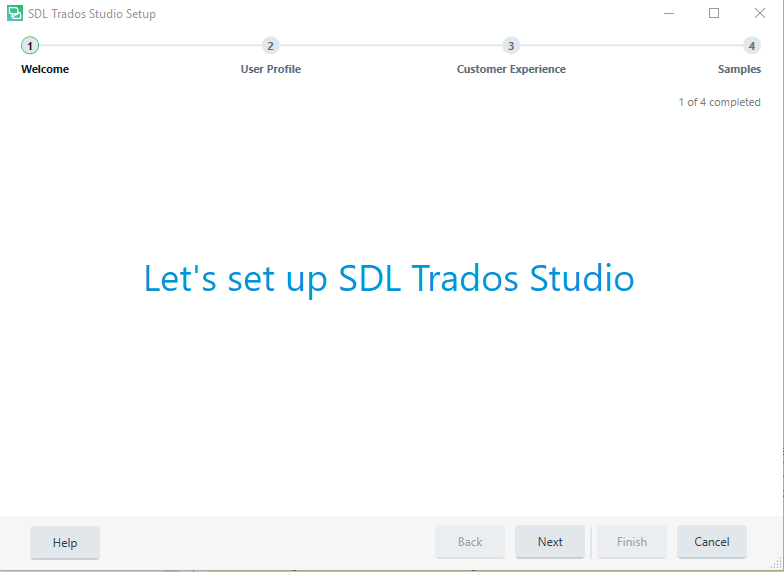Cancel the SDL Trados Studio setup
The image size is (784, 572).
pos(712,542)
